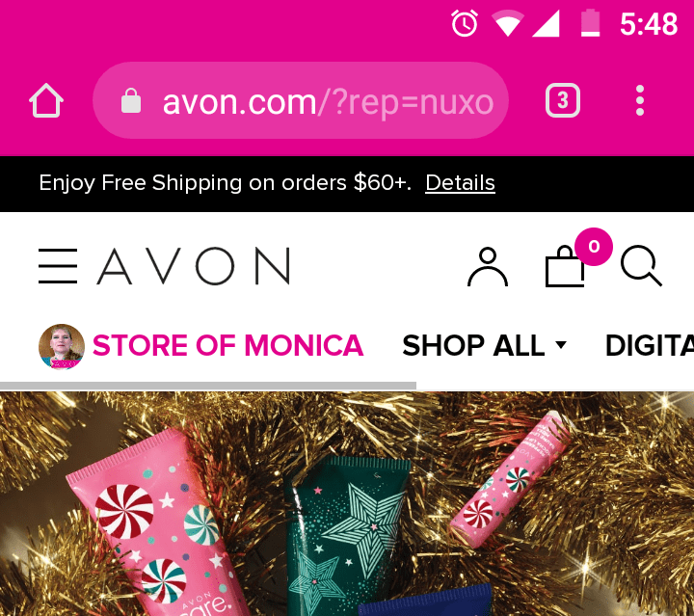Click the Details shipping link

[460, 183]
